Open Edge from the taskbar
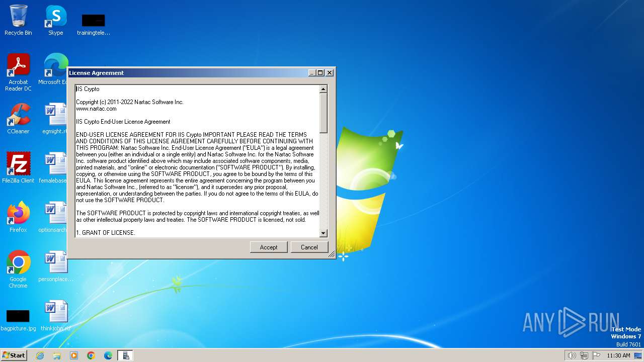 tap(108, 355)
